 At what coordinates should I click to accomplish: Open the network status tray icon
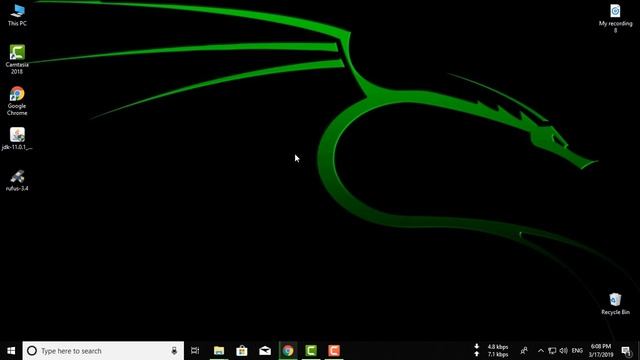[552, 351]
